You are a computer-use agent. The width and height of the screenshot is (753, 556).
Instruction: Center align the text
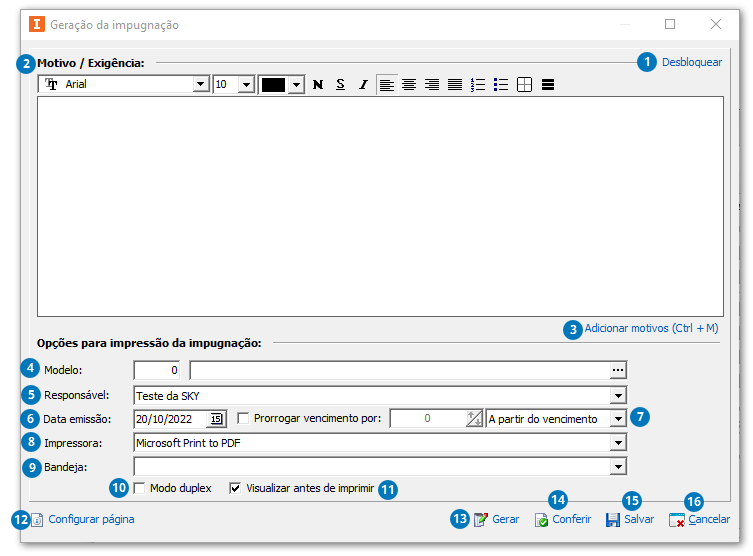pos(409,85)
